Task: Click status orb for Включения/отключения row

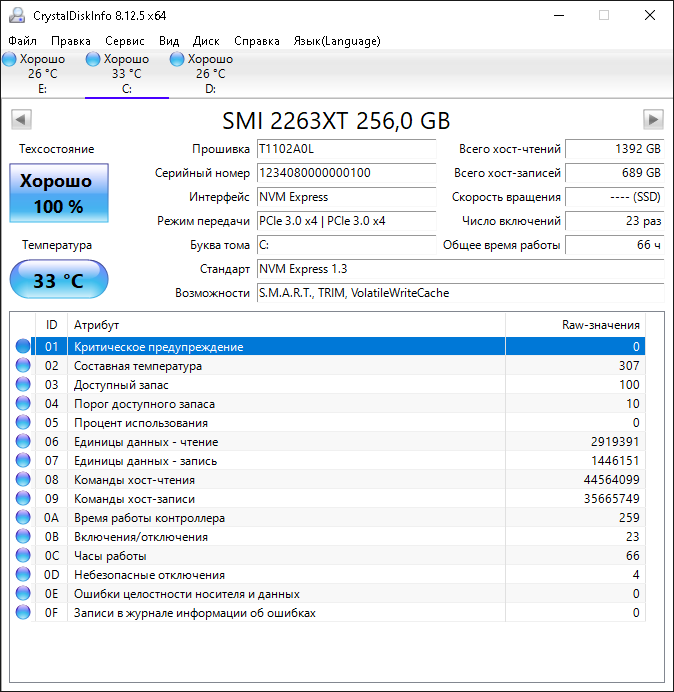Action: pyautogui.click(x=23, y=536)
